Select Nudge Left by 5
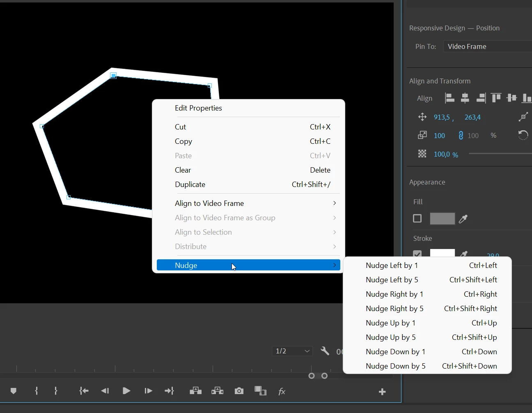The height and width of the screenshot is (413, 532). coord(427,280)
